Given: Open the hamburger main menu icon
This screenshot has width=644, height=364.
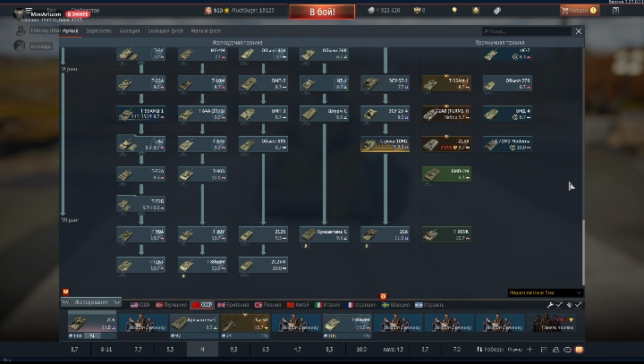Looking at the screenshot, I should click(29, 10).
